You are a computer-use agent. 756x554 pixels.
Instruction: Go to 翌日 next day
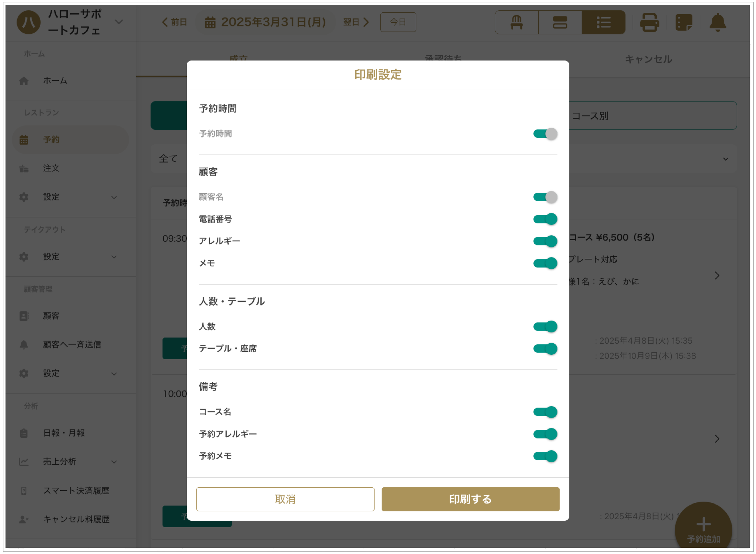click(x=356, y=22)
